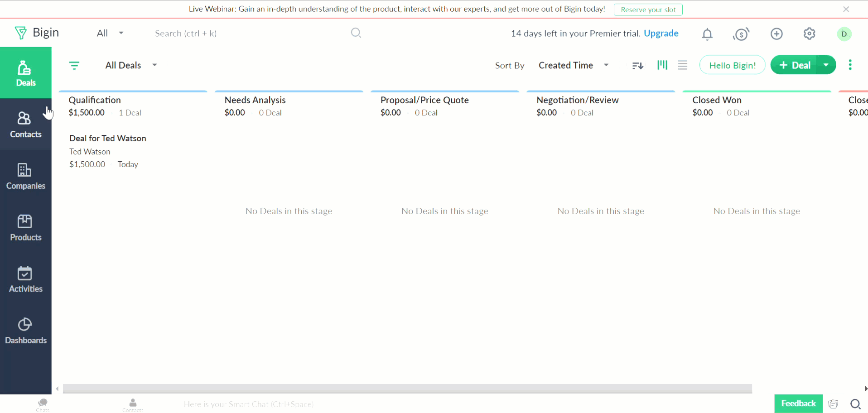Click the scroll left arrow
868x413 pixels.
[x=57, y=389]
